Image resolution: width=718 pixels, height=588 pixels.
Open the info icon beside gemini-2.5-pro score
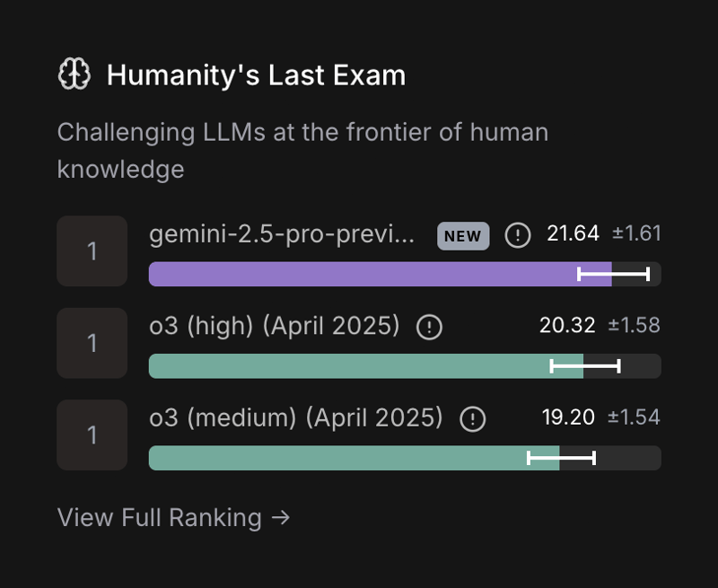pyautogui.click(x=518, y=234)
